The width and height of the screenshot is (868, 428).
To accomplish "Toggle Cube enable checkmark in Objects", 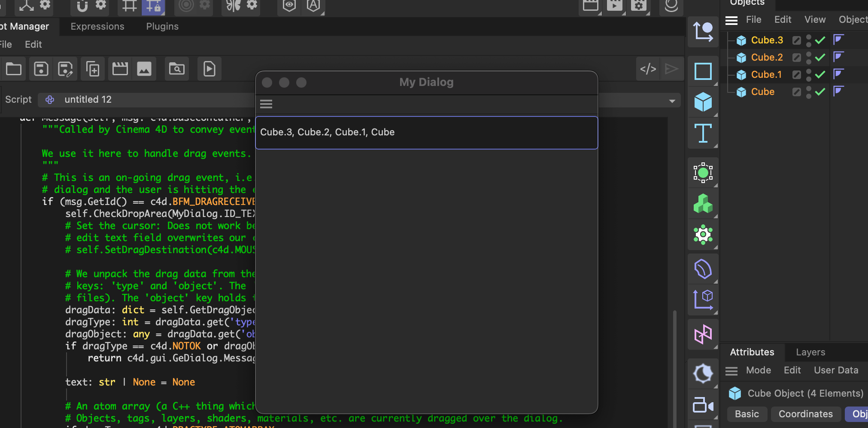I will (820, 92).
